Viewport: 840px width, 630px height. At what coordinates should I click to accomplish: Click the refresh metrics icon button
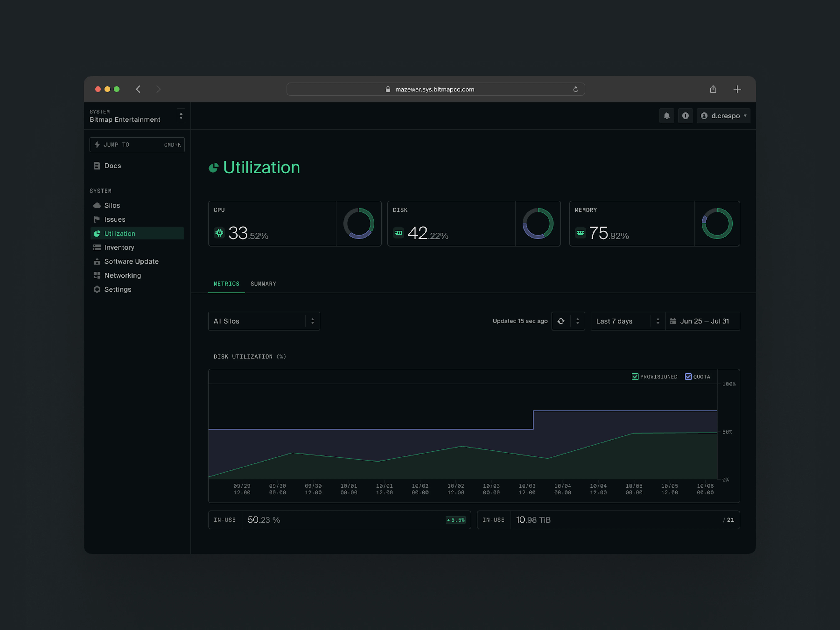point(561,321)
